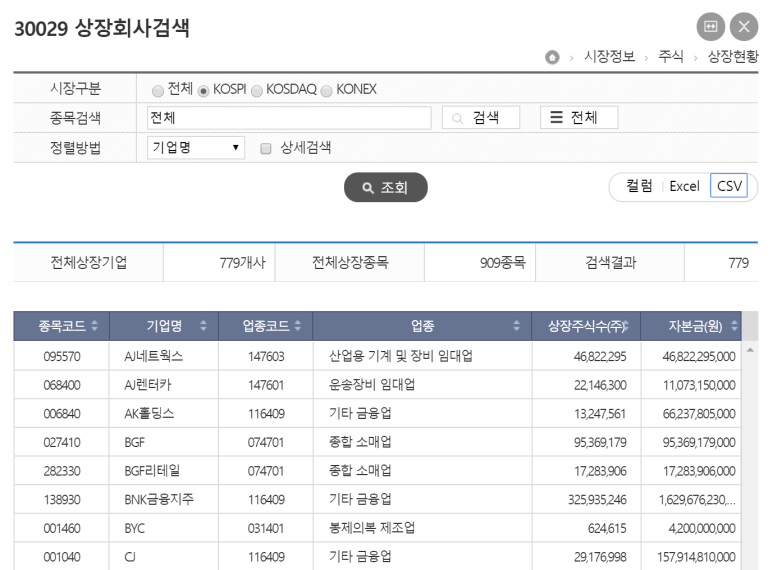The height and width of the screenshot is (570, 773).
Task: Sort by 종목코드 column arrows
Action: coord(95,325)
